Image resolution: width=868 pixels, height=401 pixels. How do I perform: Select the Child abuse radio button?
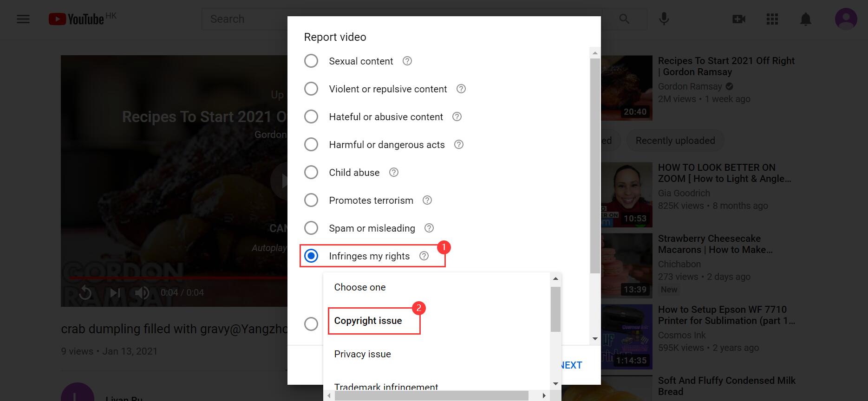311,172
